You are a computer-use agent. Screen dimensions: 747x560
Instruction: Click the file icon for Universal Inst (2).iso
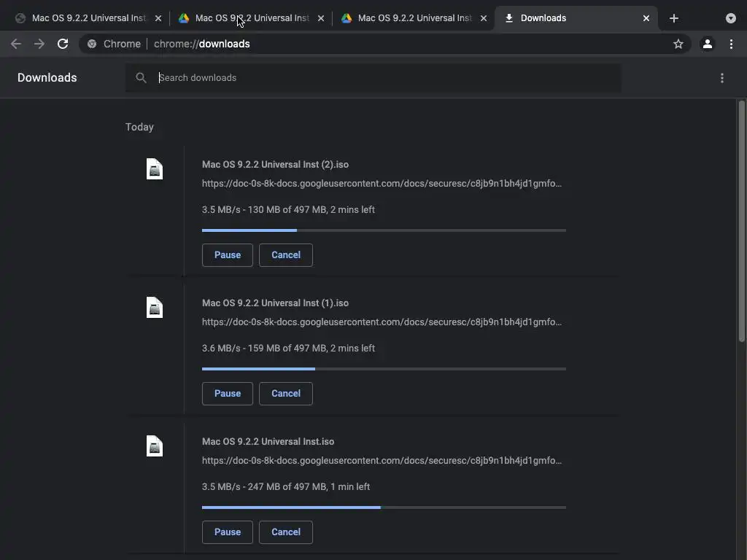155,169
